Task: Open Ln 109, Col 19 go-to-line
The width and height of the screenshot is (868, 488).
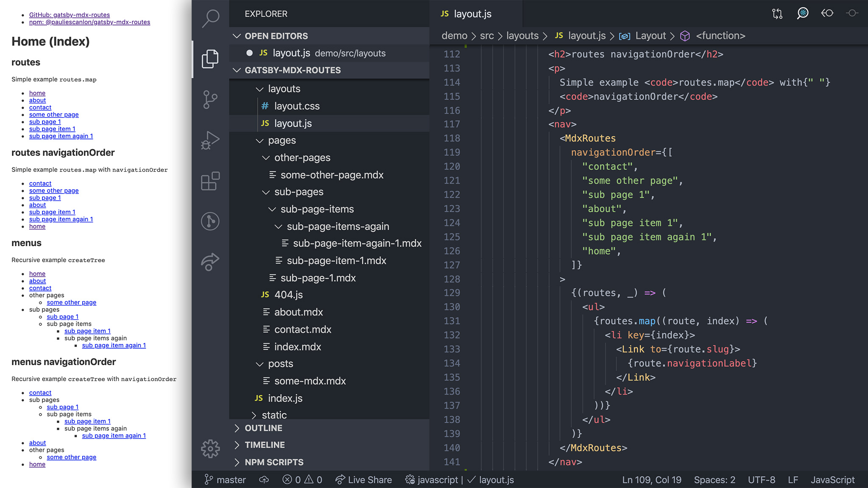Action: 652,480
